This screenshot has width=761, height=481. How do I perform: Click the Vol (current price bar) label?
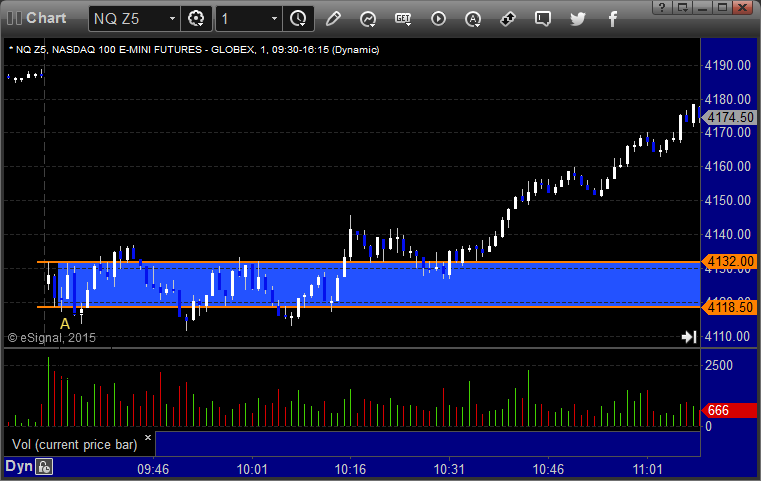(74, 444)
